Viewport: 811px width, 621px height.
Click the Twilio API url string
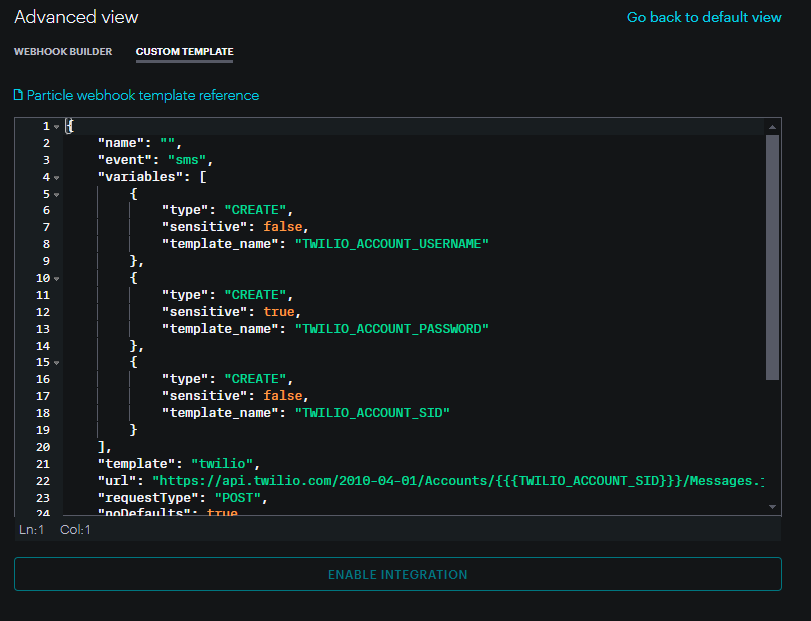coord(458,481)
